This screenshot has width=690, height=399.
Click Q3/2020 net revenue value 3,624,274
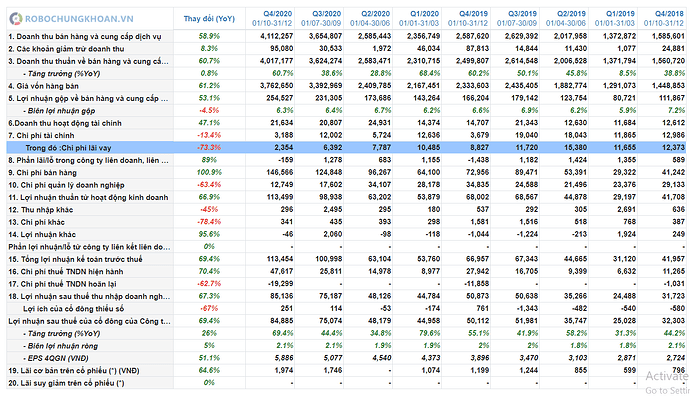click(x=325, y=61)
